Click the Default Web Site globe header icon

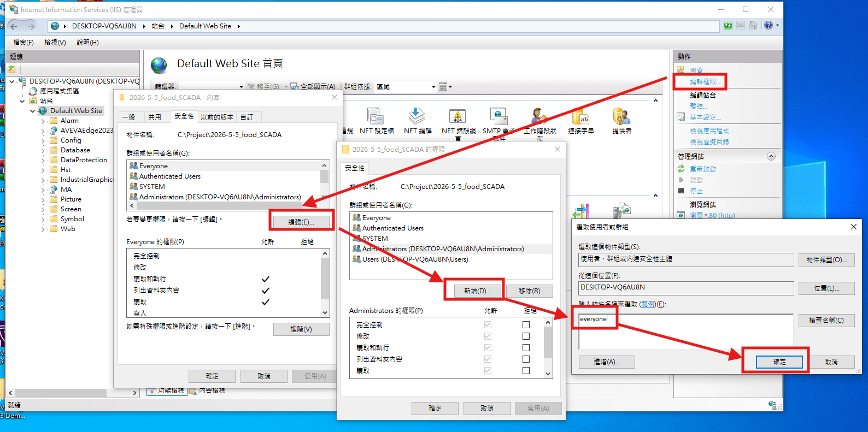(x=159, y=65)
